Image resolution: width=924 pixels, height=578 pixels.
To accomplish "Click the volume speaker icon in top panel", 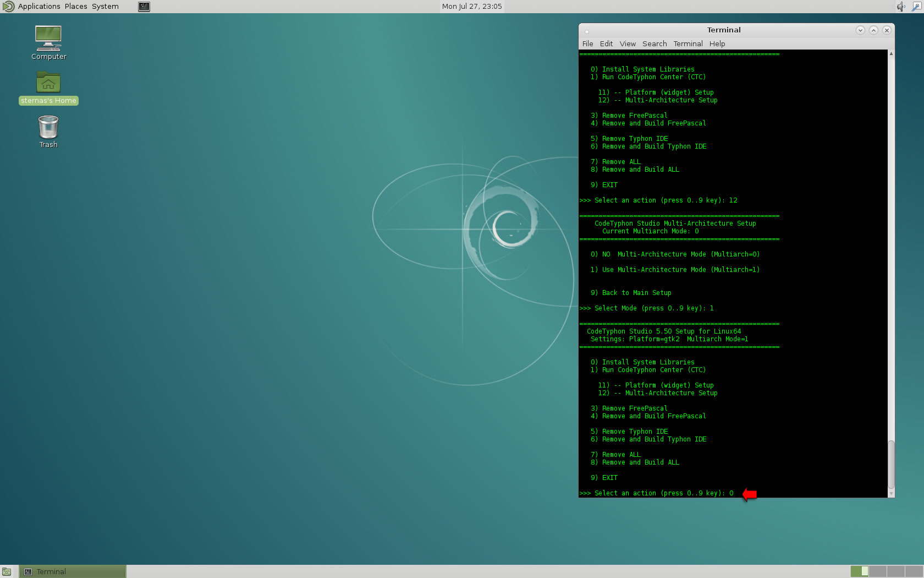I will (x=901, y=7).
